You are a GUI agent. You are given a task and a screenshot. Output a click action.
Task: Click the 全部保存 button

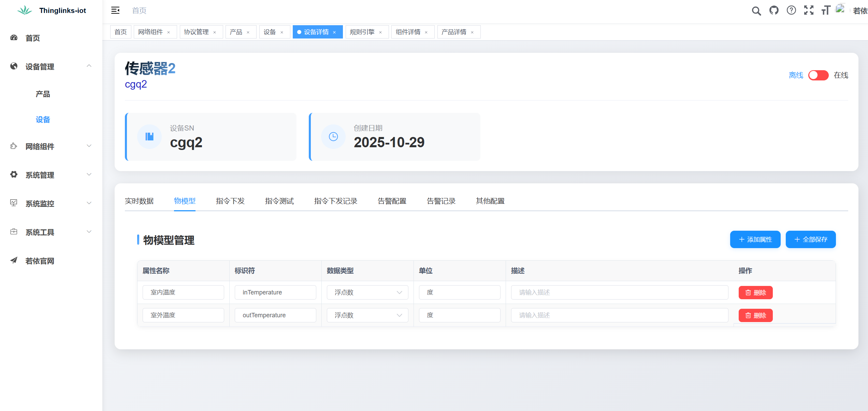tap(810, 240)
